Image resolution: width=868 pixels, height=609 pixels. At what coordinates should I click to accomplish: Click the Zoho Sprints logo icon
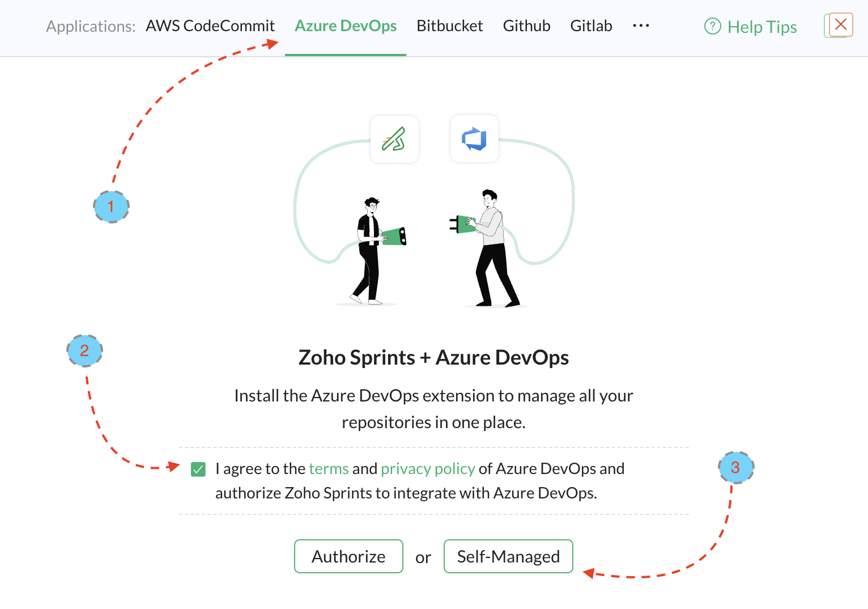[394, 139]
